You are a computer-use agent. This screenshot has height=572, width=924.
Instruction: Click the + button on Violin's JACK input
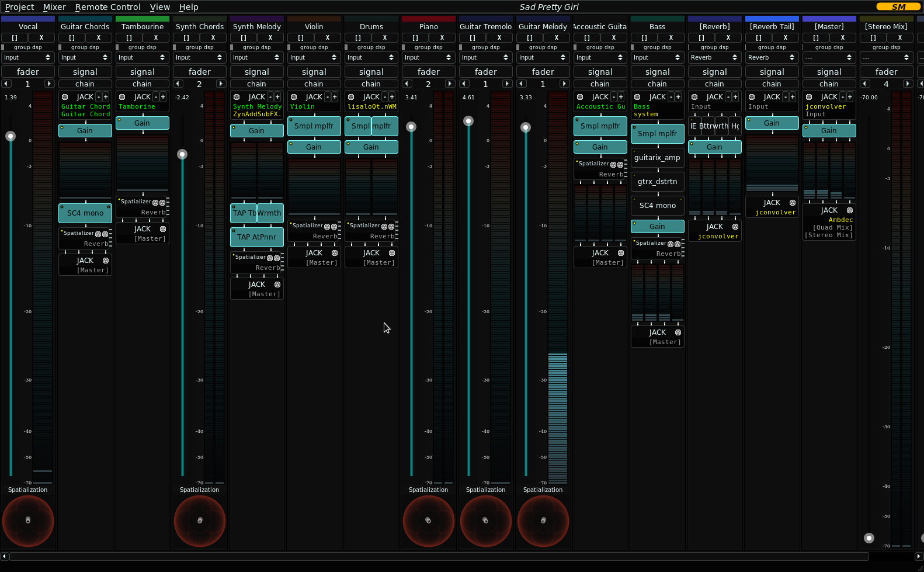(x=335, y=97)
